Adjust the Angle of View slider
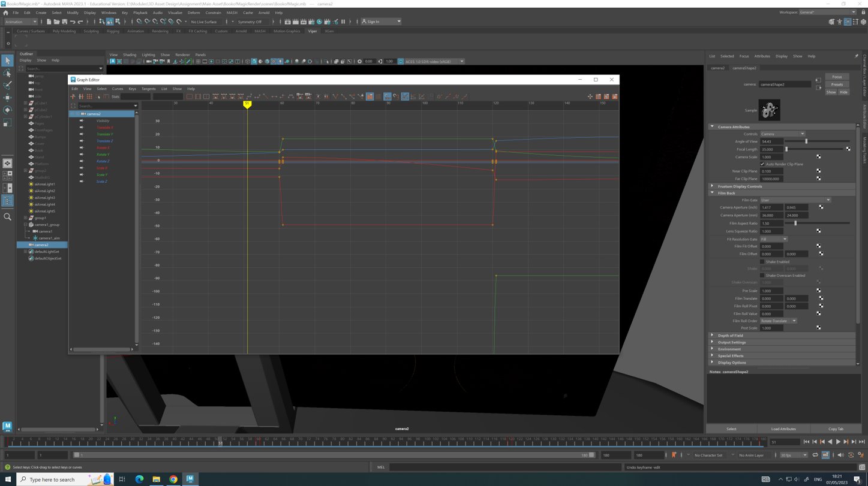868x486 pixels. (806, 141)
